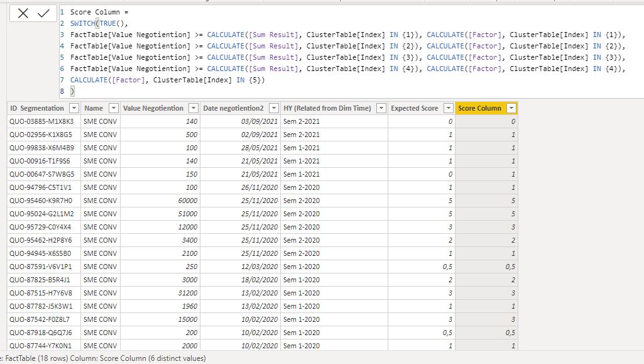Image resolution: width=644 pixels, height=364 pixels.
Task: Open Name column filter dropdown
Action: pyautogui.click(x=113, y=108)
